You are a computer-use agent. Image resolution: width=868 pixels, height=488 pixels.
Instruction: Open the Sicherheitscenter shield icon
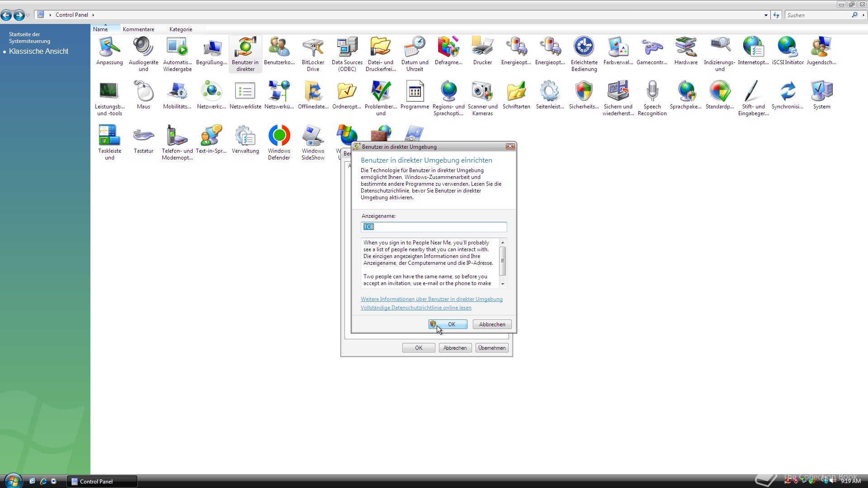click(584, 95)
